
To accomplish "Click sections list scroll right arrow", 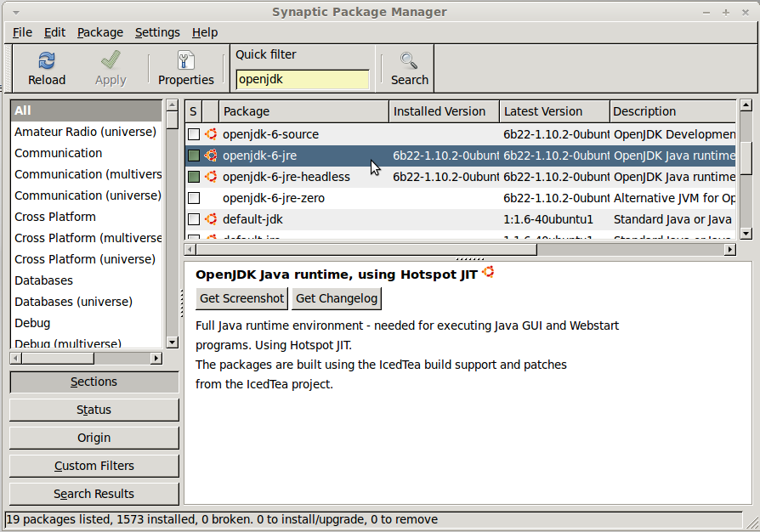I will coord(156,359).
